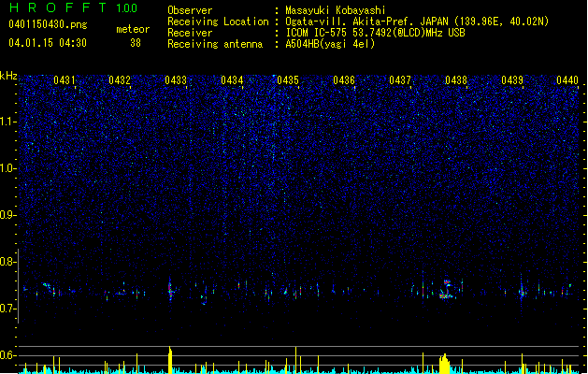Click the kHz axis unit label
588x374 pixels.
tap(8, 76)
